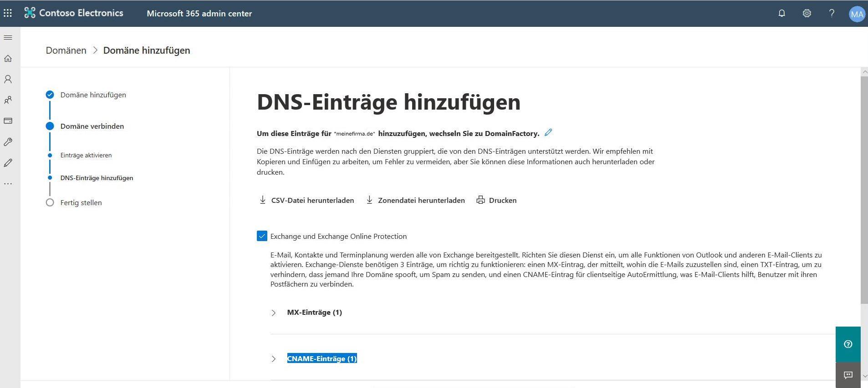868x388 pixels.
Task: Click the Domänen breadcrumb link
Action: pos(66,50)
